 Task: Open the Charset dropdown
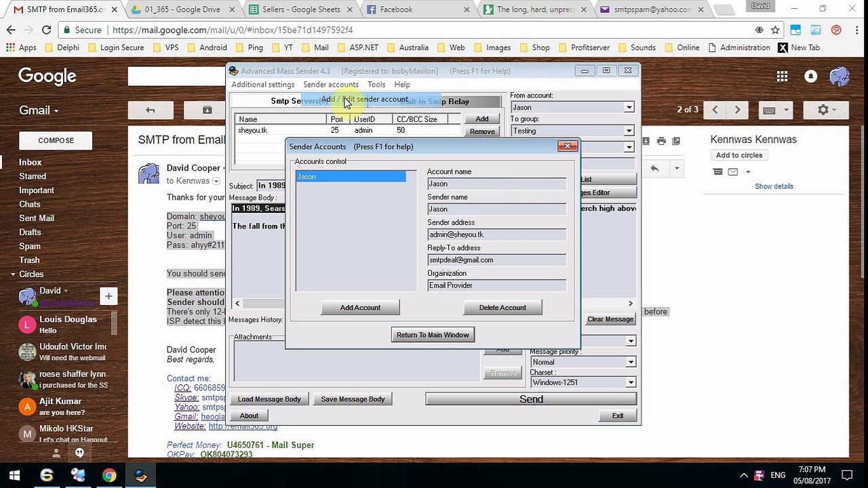[x=631, y=382]
